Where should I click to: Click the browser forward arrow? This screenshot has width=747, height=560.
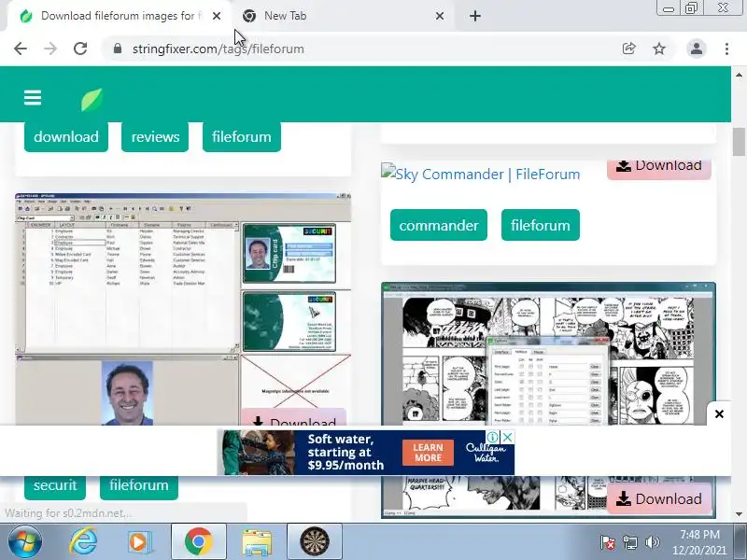coord(50,49)
